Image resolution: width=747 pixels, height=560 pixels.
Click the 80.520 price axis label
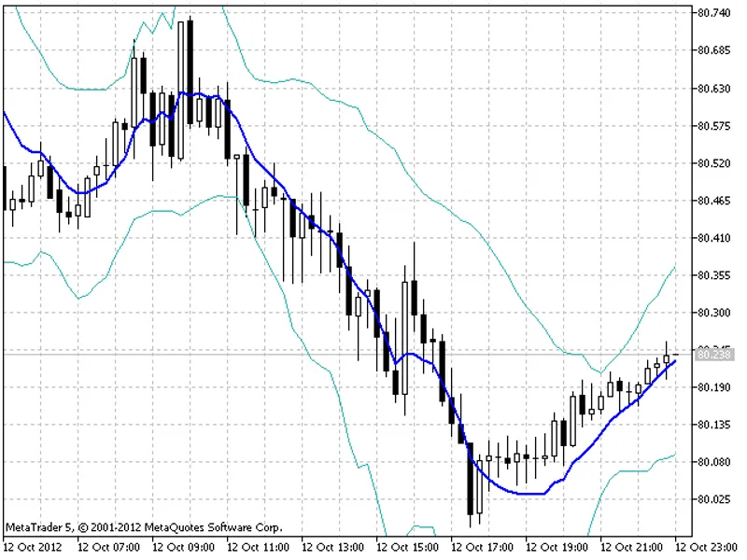(713, 163)
